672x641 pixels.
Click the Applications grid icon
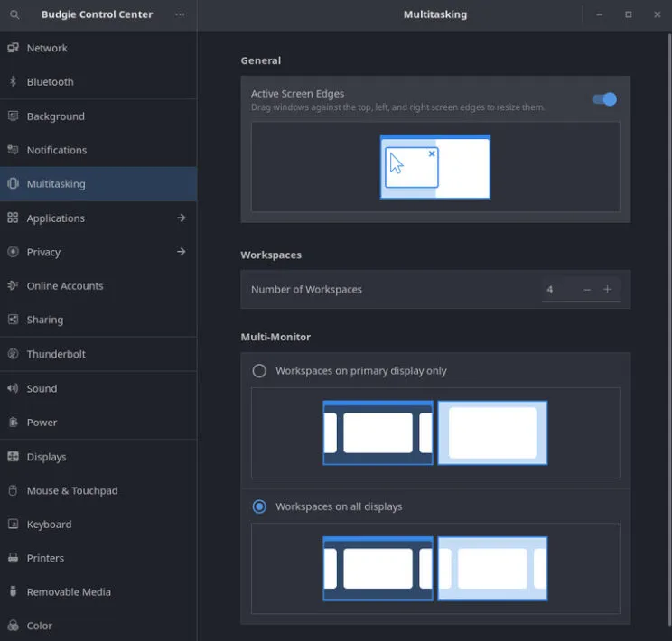pyautogui.click(x=13, y=218)
